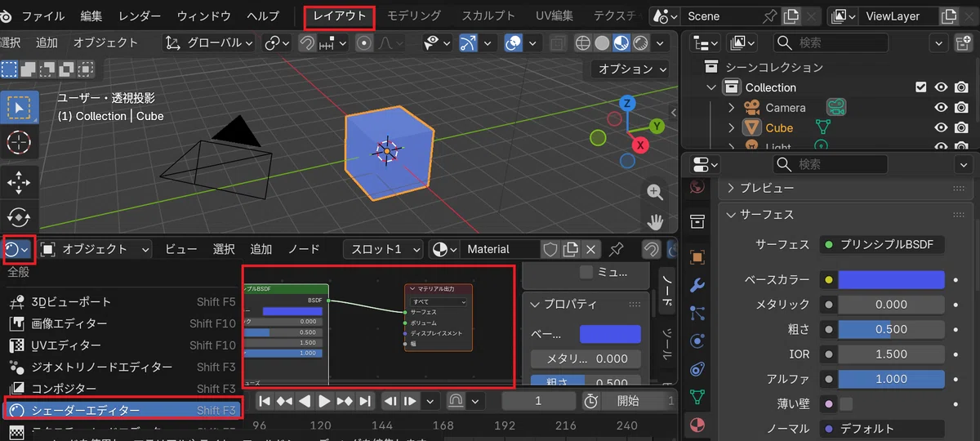The height and width of the screenshot is (441, 980).
Task: Open the Object Constraints properties tab
Action: click(x=697, y=369)
